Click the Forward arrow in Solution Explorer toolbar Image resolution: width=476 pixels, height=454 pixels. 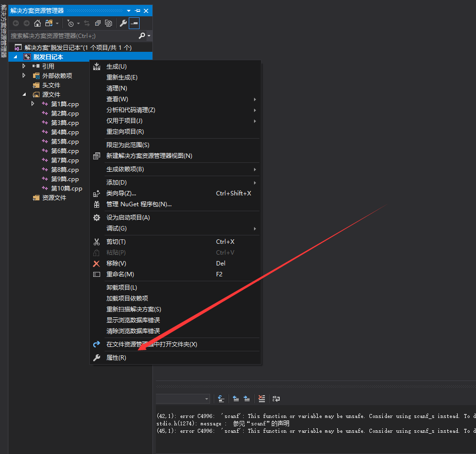pyautogui.click(x=27, y=23)
